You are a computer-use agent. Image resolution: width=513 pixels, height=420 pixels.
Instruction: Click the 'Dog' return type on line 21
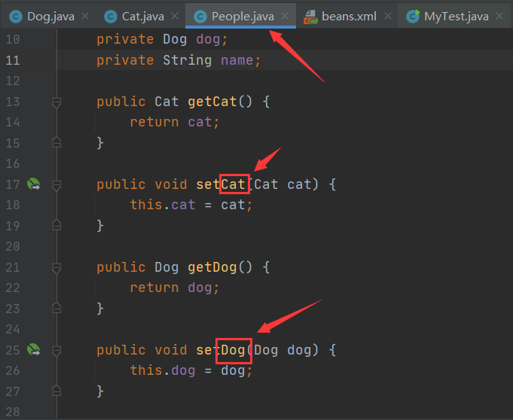pos(166,268)
